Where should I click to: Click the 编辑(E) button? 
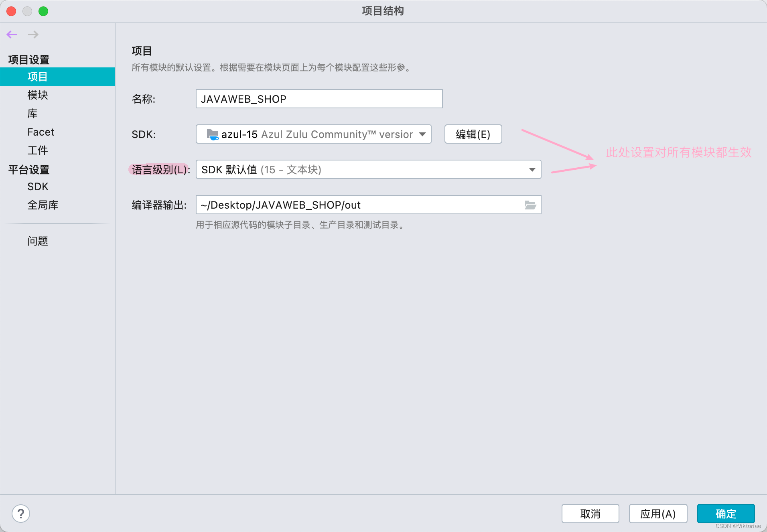pyautogui.click(x=473, y=134)
